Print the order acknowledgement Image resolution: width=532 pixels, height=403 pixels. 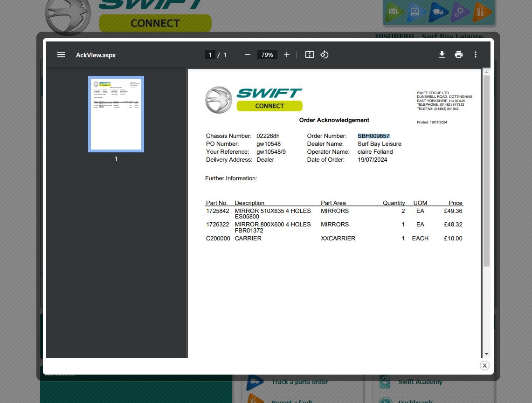click(459, 55)
